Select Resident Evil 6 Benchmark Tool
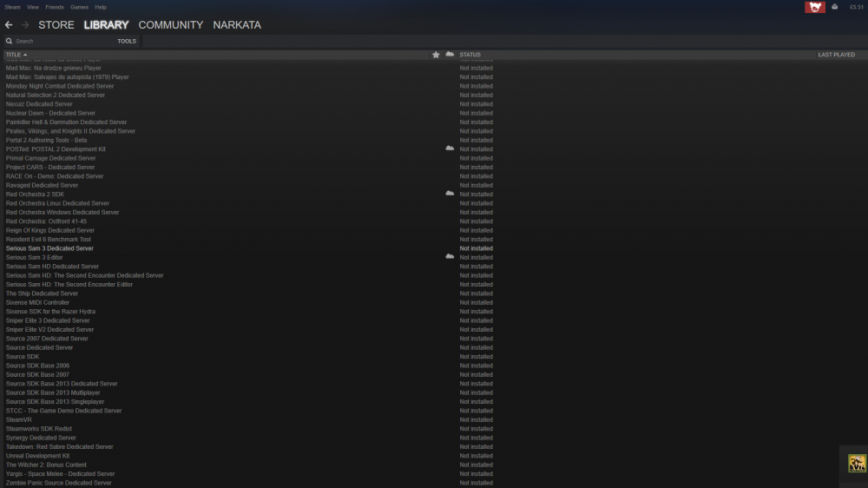The height and width of the screenshot is (488, 868). (48, 240)
